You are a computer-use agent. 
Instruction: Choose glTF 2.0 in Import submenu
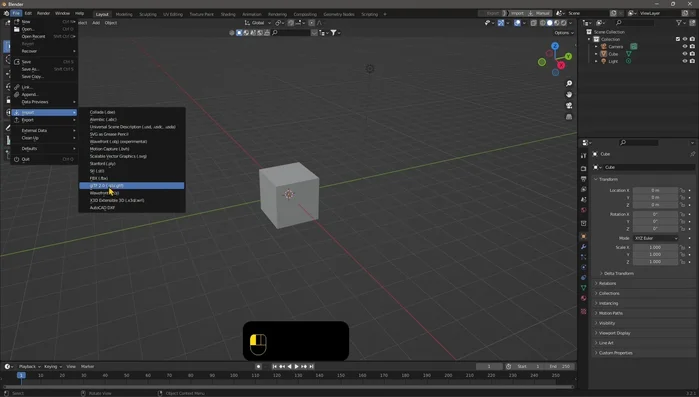(x=132, y=185)
